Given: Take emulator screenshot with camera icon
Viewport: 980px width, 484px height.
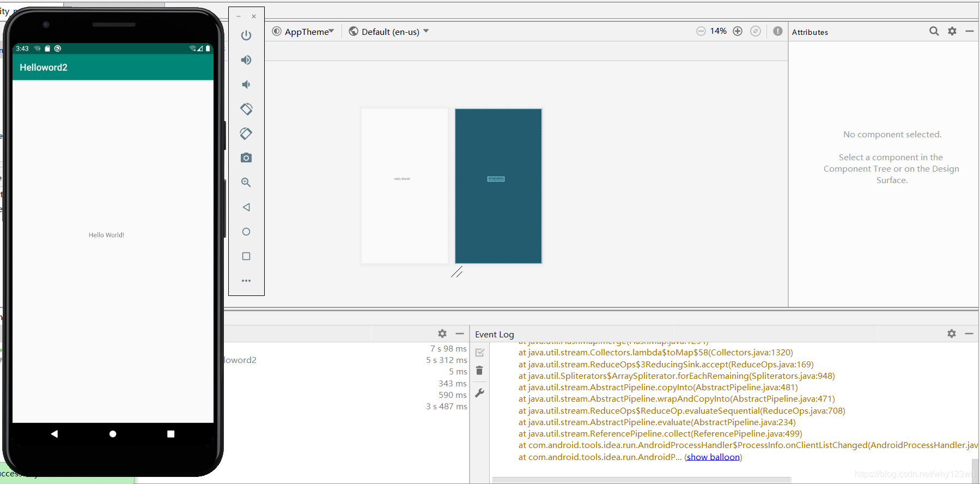Looking at the screenshot, I should (x=246, y=158).
